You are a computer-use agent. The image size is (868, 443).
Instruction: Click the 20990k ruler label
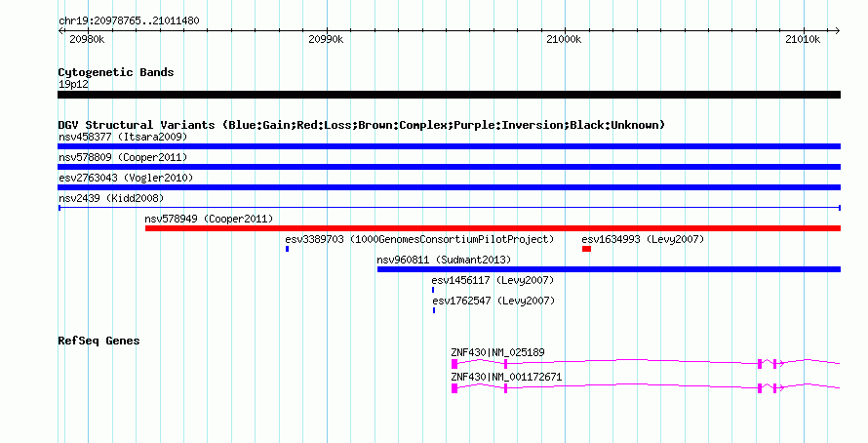[326, 40]
